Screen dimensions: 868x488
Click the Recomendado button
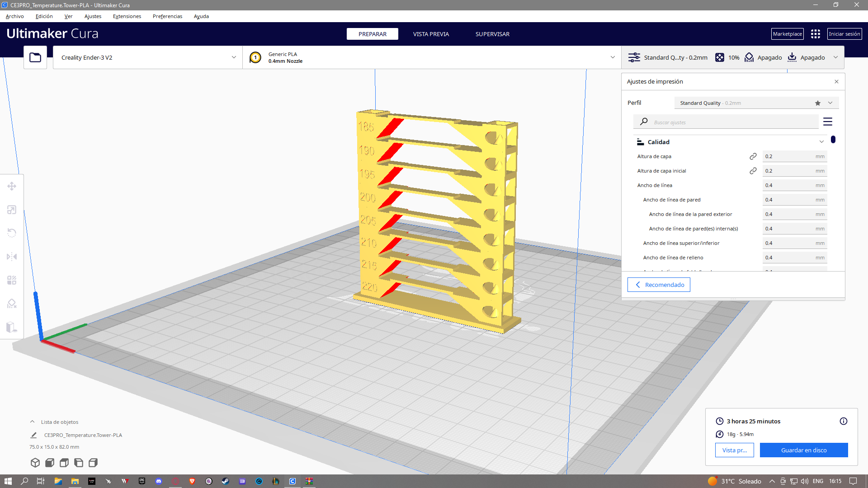pos(659,285)
